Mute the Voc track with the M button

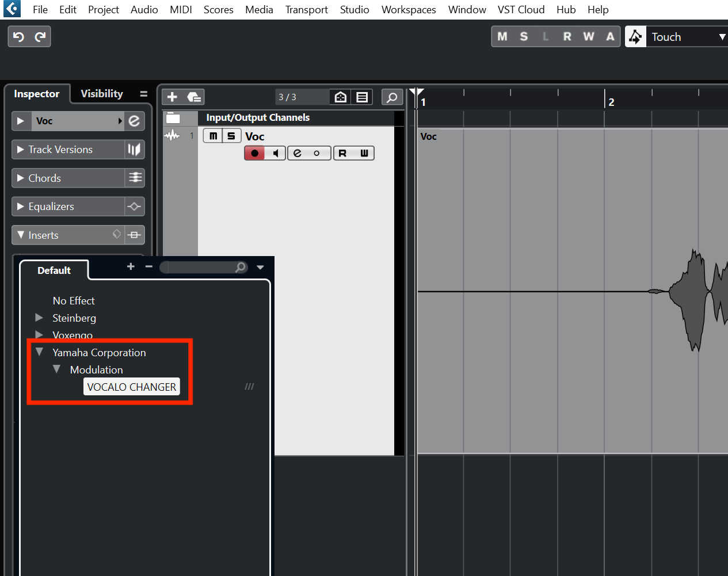[x=212, y=136]
